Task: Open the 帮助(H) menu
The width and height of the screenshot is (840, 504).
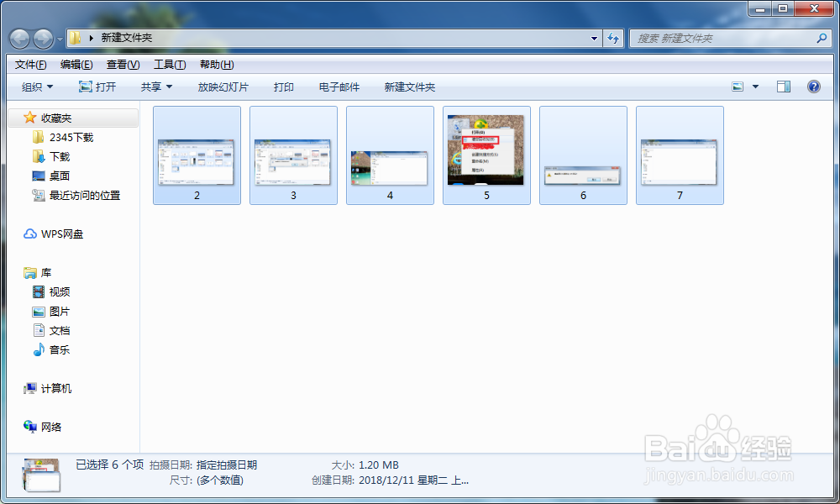Action: [x=217, y=65]
